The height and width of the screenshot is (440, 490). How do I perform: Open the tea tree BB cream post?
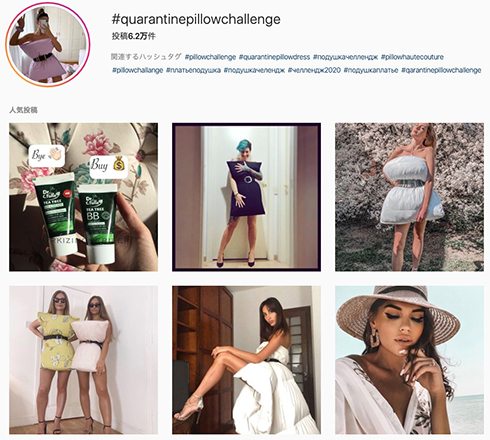click(x=83, y=197)
